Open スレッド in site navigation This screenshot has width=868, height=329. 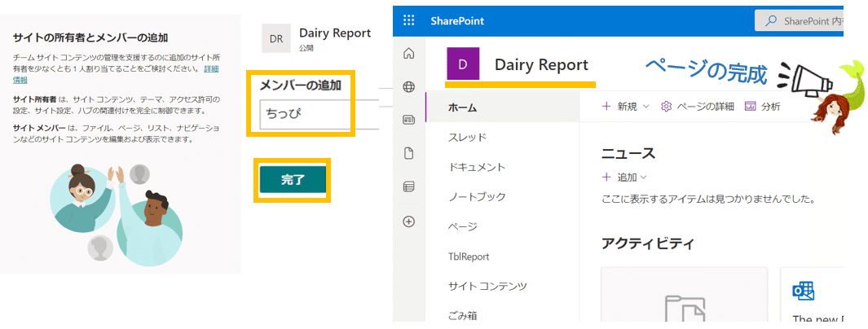click(x=467, y=137)
